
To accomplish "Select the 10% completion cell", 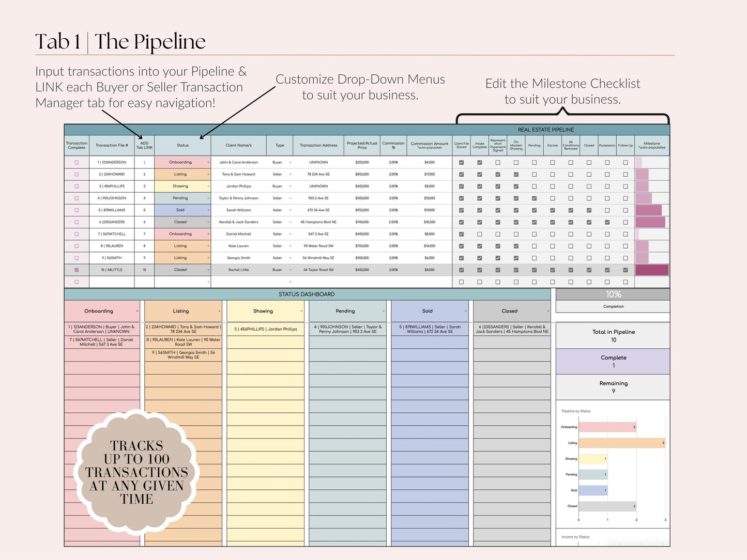I will click(613, 294).
